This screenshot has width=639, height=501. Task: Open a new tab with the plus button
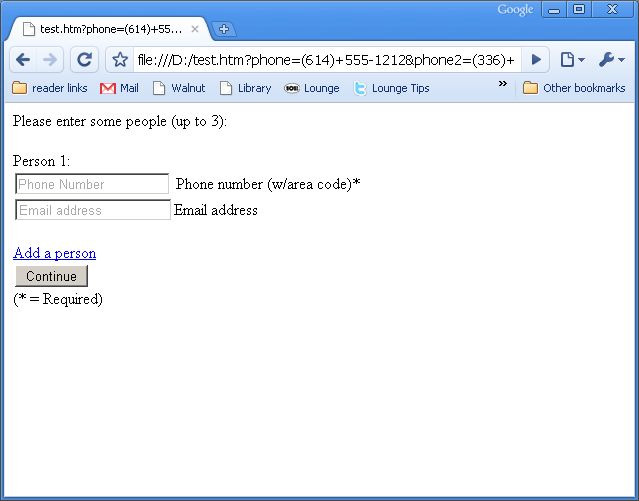coord(224,29)
